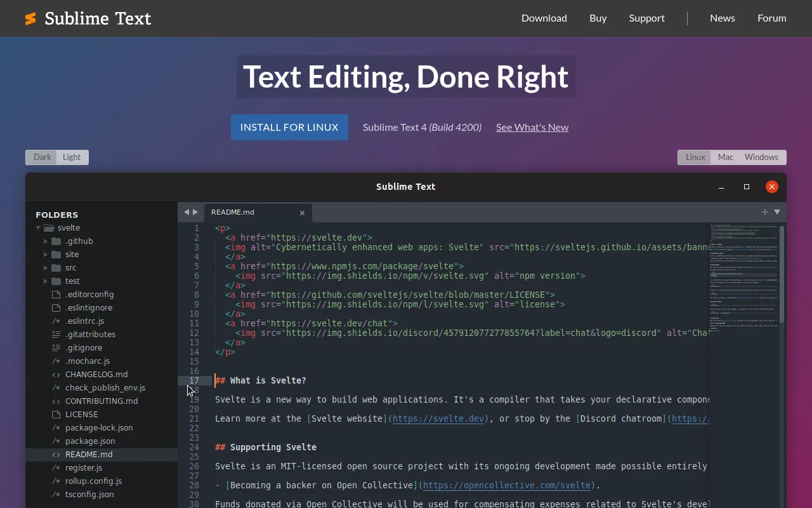Expand the test folder arrow
Screen dimensions: 812x508
46,281
